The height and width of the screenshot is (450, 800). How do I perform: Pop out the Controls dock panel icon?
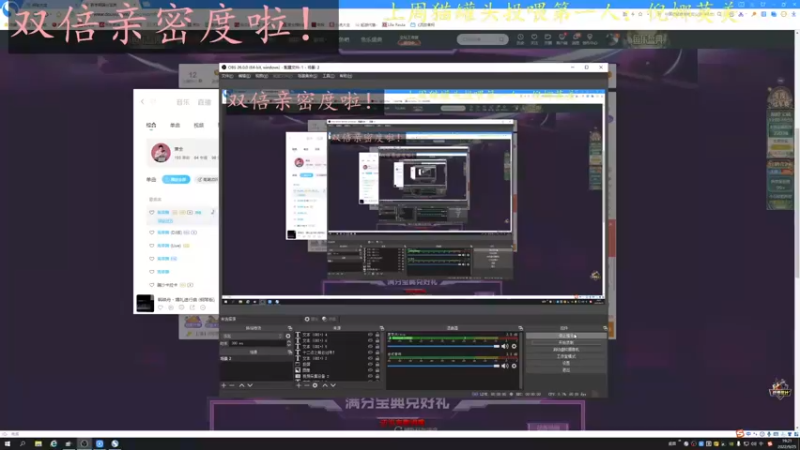[x=605, y=328]
